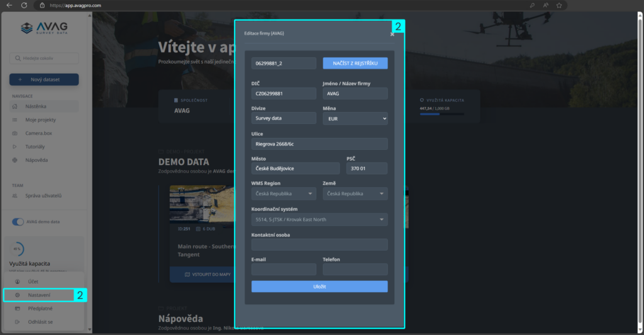Click the browser refresh icon
The image size is (644, 335).
pos(24,5)
